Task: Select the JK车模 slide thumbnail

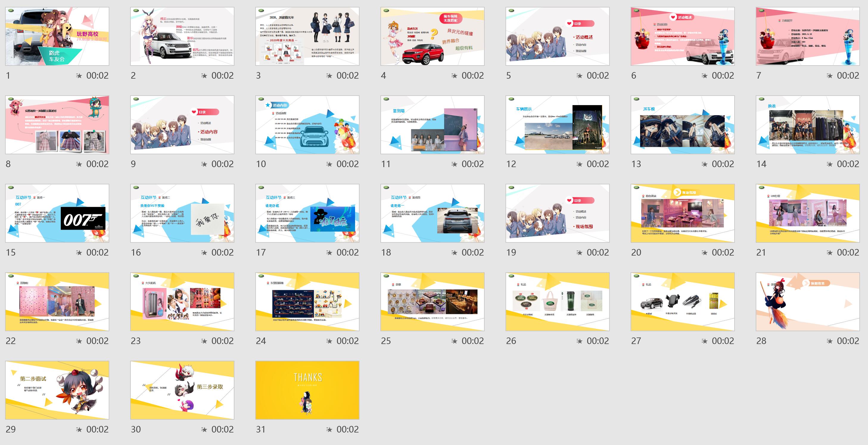Action: (683, 125)
